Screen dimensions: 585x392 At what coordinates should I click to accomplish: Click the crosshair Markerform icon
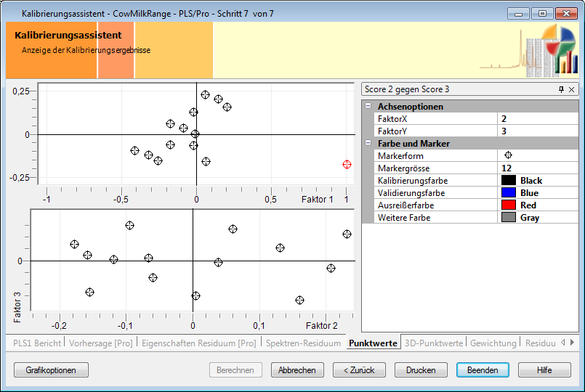point(508,155)
